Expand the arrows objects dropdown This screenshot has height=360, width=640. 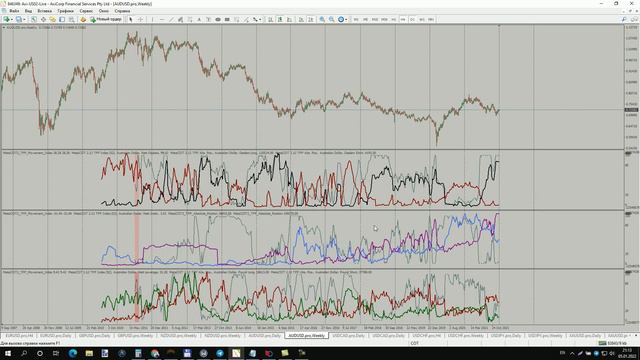click(x=260, y=19)
